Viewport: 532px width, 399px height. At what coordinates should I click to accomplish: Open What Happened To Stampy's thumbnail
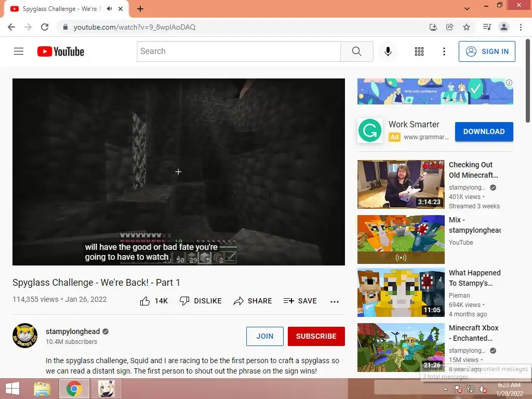401,292
